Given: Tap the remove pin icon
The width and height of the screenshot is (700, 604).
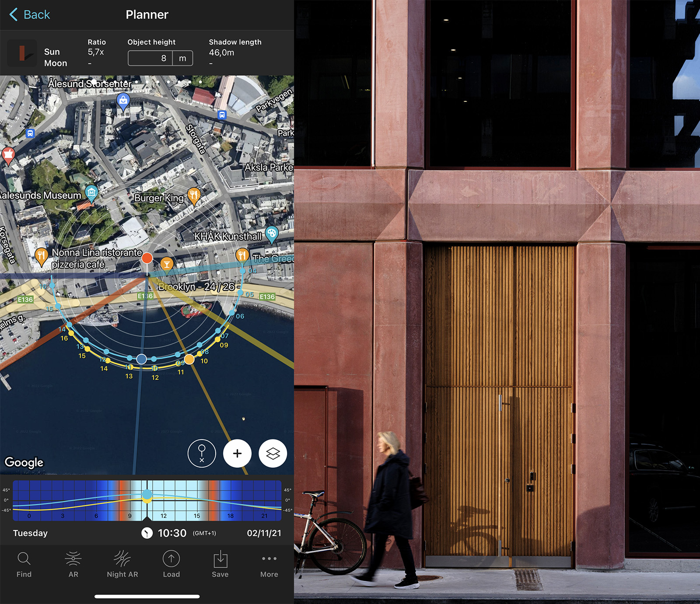Looking at the screenshot, I should tap(202, 454).
